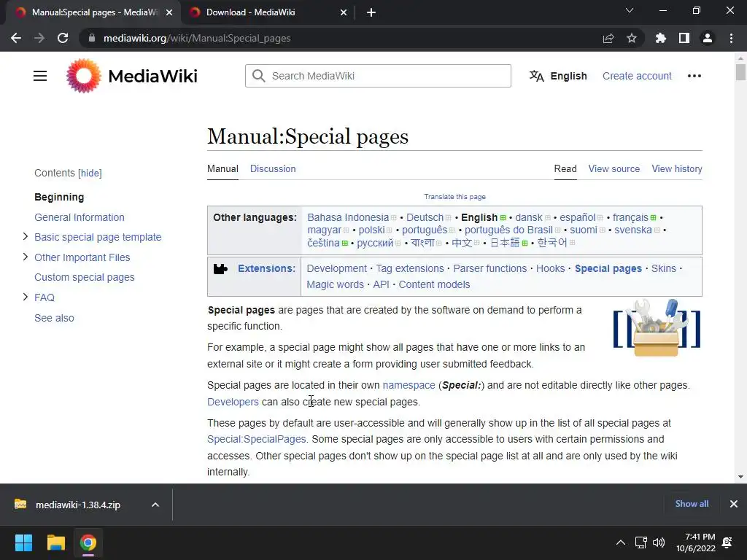Screen dimensions: 747x560
Task: Open Chrome extensions puzzle icon
Action: (661, 38)
